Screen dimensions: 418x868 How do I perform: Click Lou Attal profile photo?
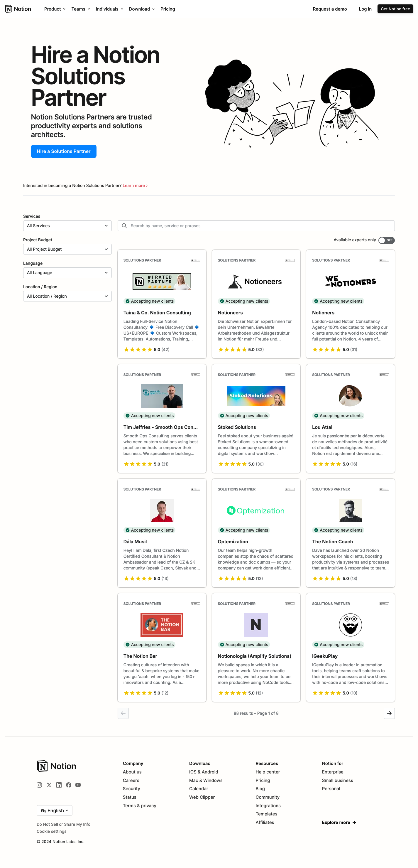click(350, 396)
